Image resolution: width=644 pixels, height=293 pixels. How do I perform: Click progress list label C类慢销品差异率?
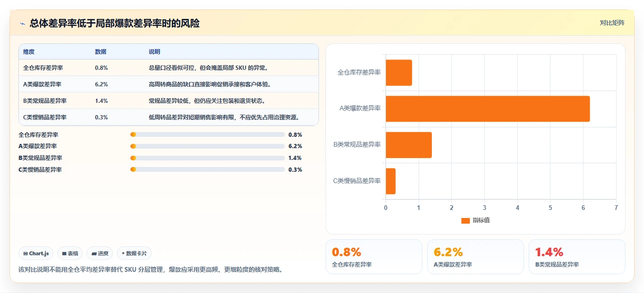tap(40, 170)
